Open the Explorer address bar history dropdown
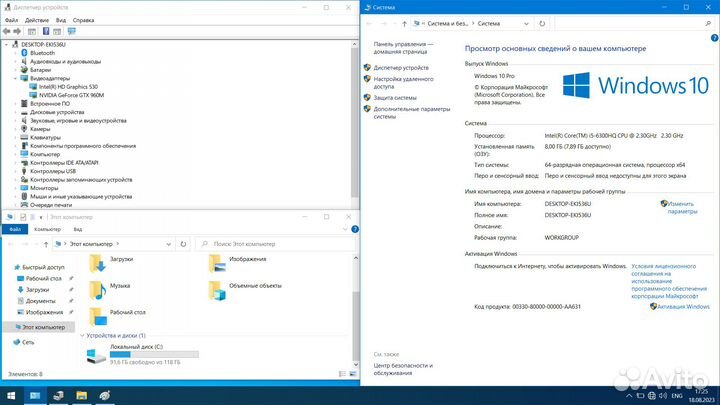This screenshot has width=720, height=405. point(169,244)
